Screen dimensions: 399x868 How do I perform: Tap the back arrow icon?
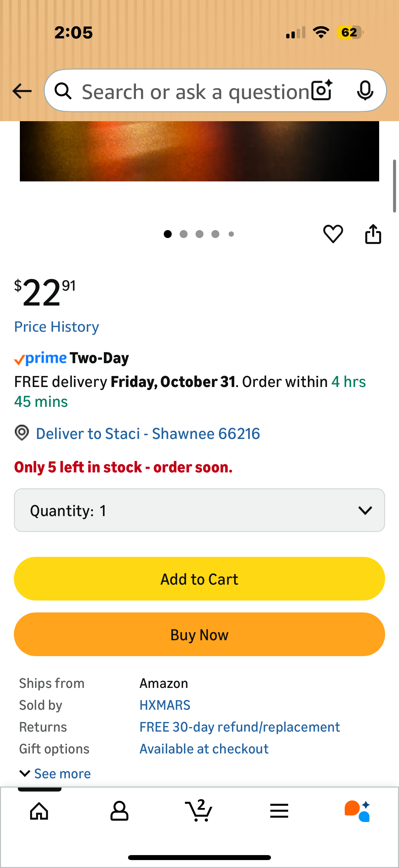click(x=22, y=91)
